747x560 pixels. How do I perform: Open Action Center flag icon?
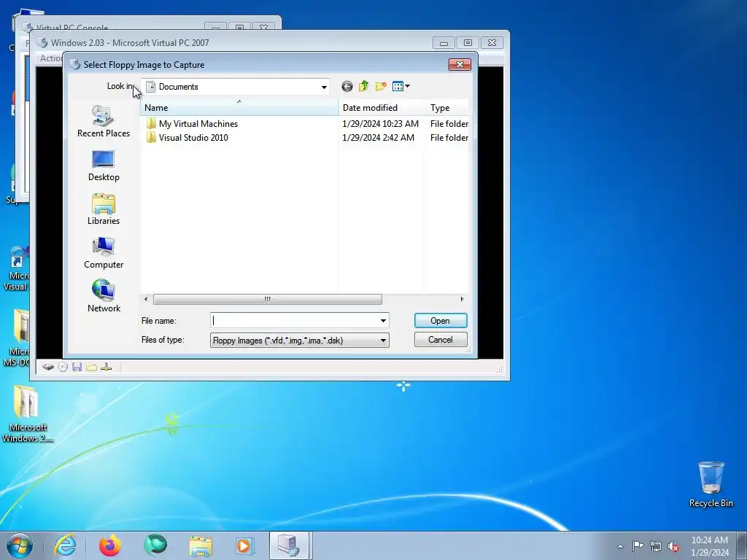pos(638,546)
